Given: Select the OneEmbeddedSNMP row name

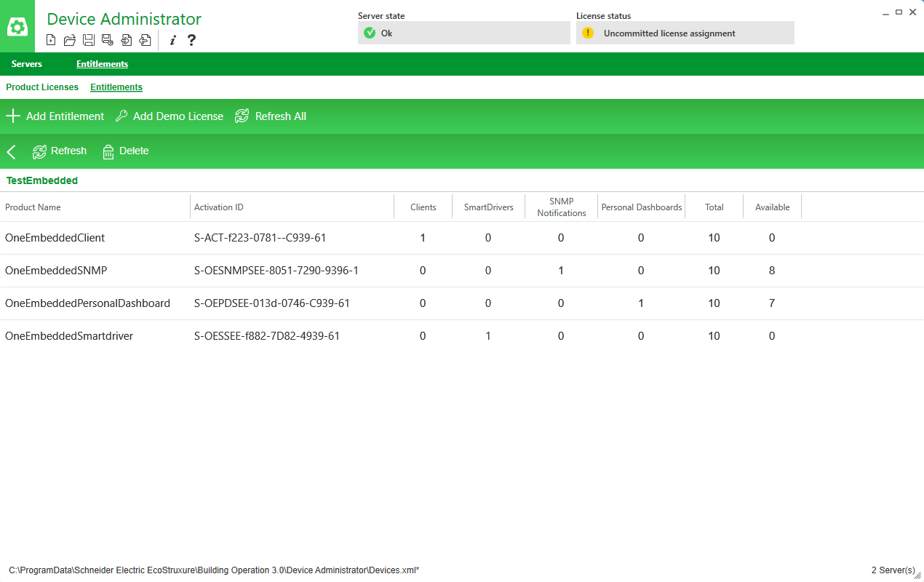Looking at the screenshot, I should point(56,271).
